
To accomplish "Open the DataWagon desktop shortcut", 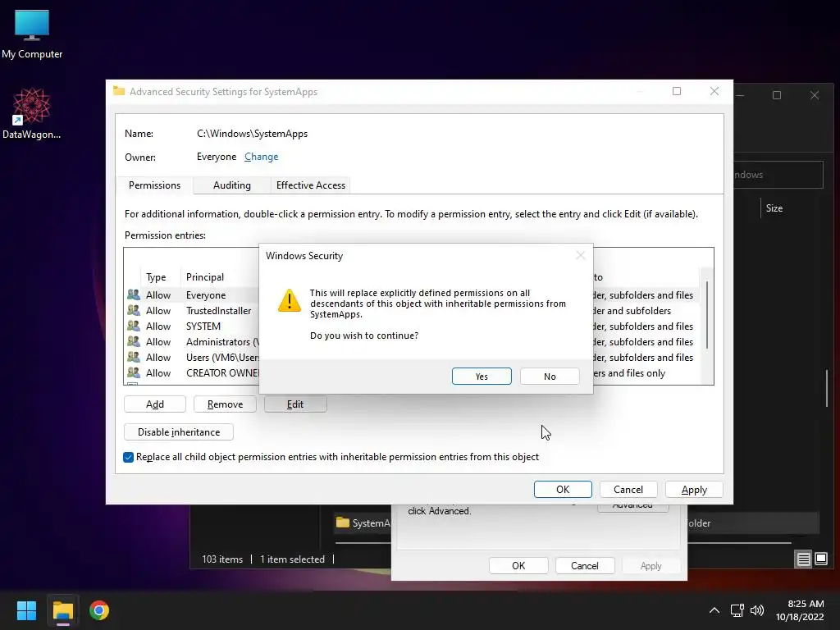I will [x=32, y=113].
